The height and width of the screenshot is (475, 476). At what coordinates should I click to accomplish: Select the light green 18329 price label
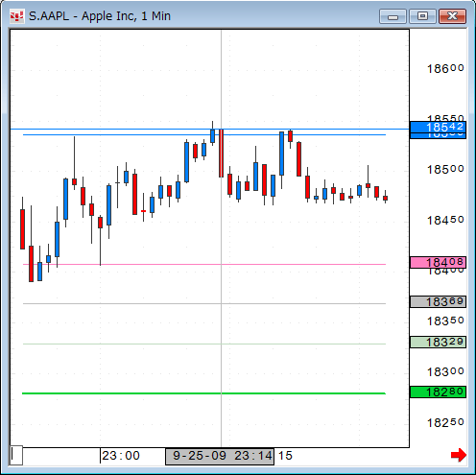(438, 343)
